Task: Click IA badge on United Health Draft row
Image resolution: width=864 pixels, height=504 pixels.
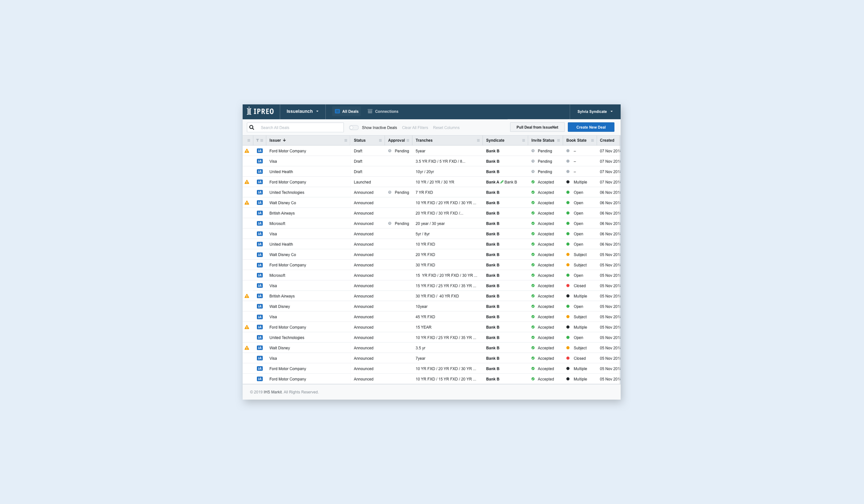Action: pyautogui.click(x=260, y=172)
